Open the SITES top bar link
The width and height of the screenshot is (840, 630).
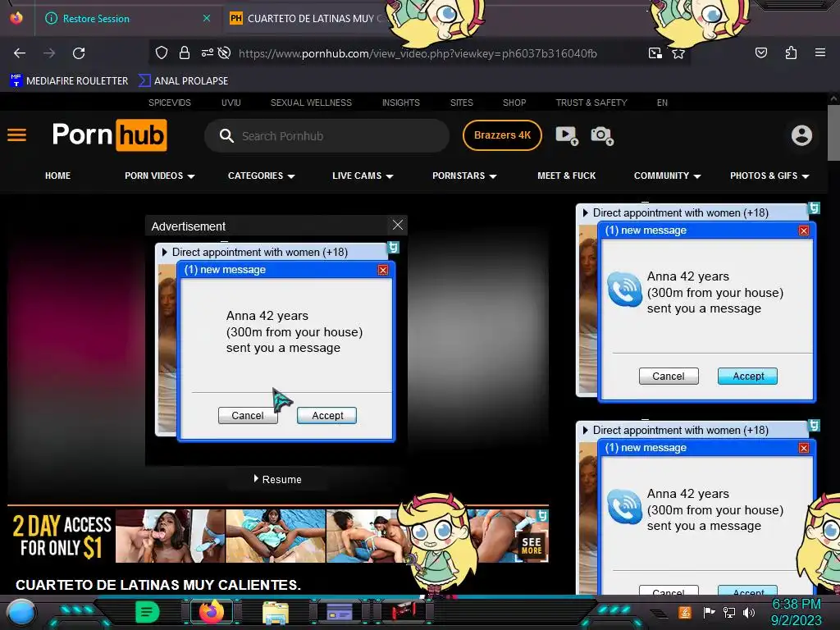click(461, 103)
